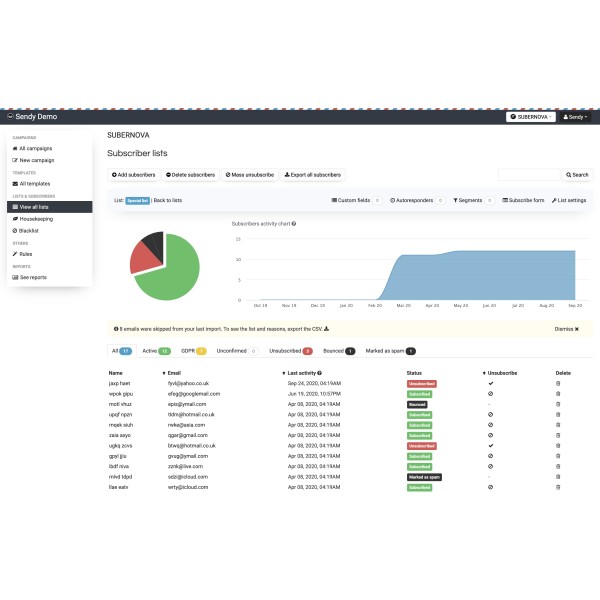Click the Back to lists link
Image resolution: width=600 pixels, height=600 pixels.
click(167, 200)
